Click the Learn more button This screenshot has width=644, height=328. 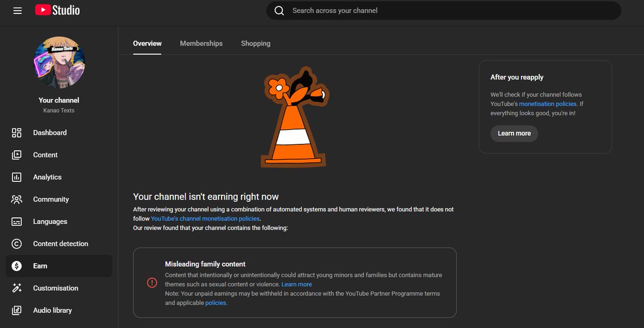pos(514,133)
